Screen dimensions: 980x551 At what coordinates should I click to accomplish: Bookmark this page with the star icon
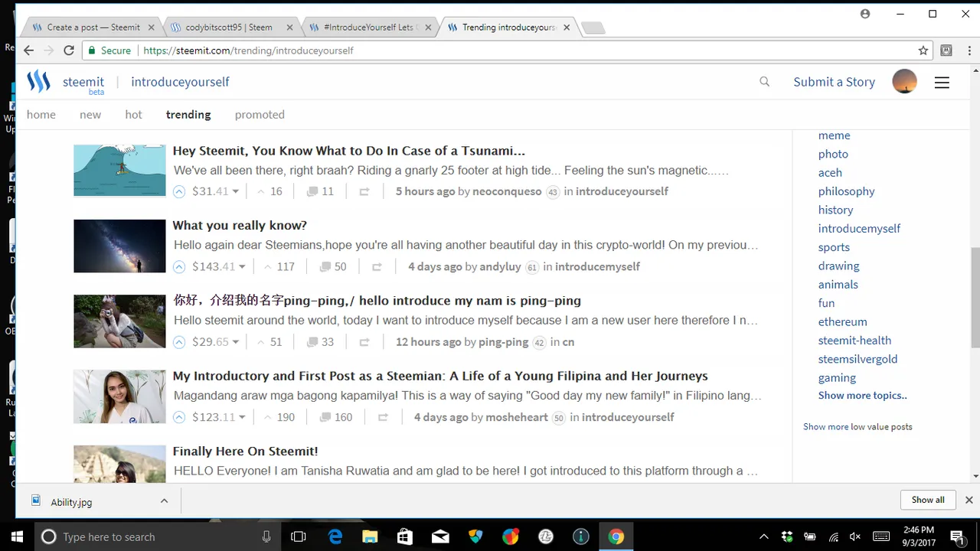click(923, 51)
